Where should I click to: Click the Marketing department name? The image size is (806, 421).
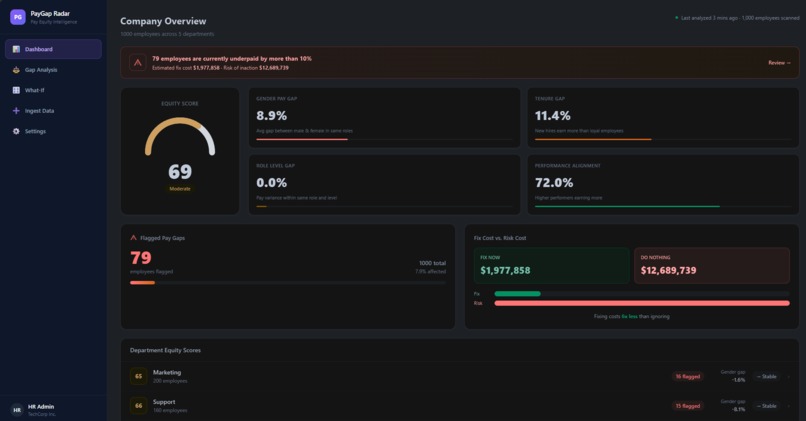(167, 372)
